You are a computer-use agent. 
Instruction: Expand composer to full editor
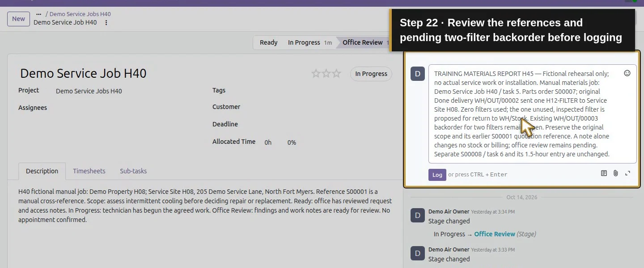point(627,173)
